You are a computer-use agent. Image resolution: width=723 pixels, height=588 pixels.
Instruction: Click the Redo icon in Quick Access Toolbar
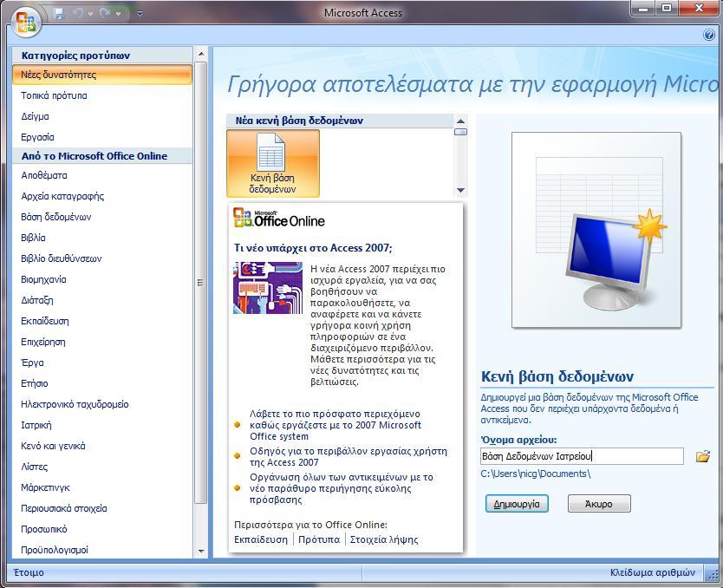pos(105,14)
